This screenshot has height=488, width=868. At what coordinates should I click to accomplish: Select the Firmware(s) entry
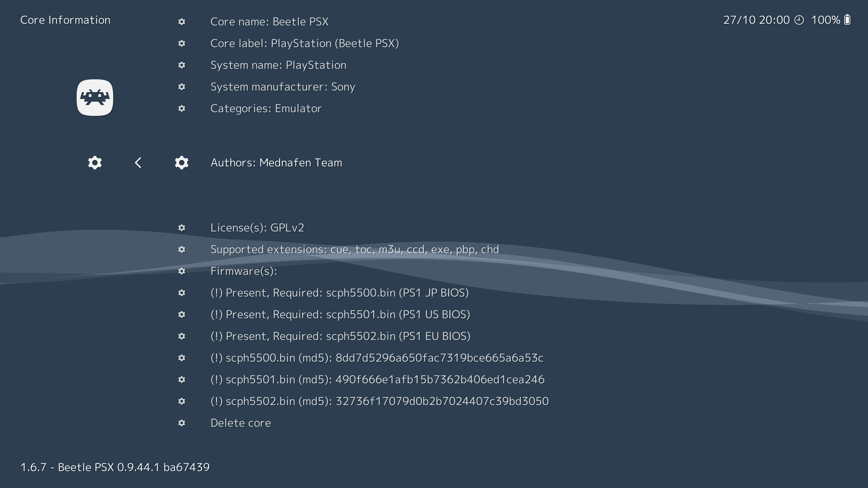(x=244, y=271)
